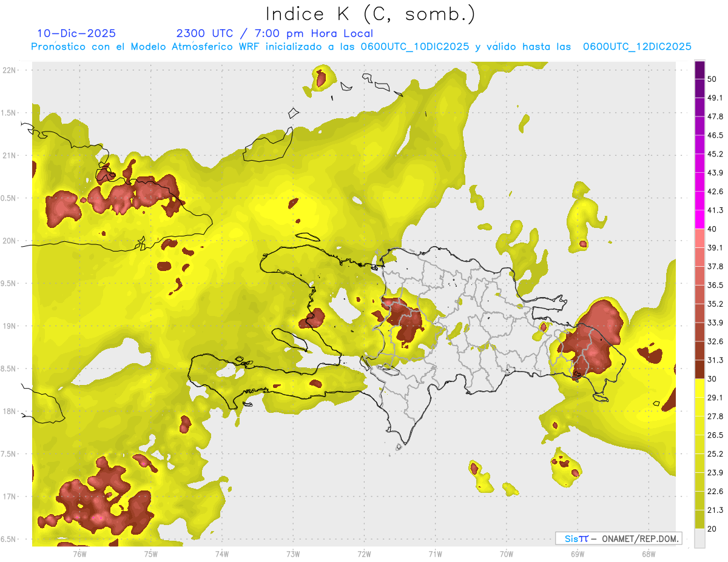The image size is (728, 562).
Task: Click the color scale value '35.2'
Action: (x=715, y=304)
